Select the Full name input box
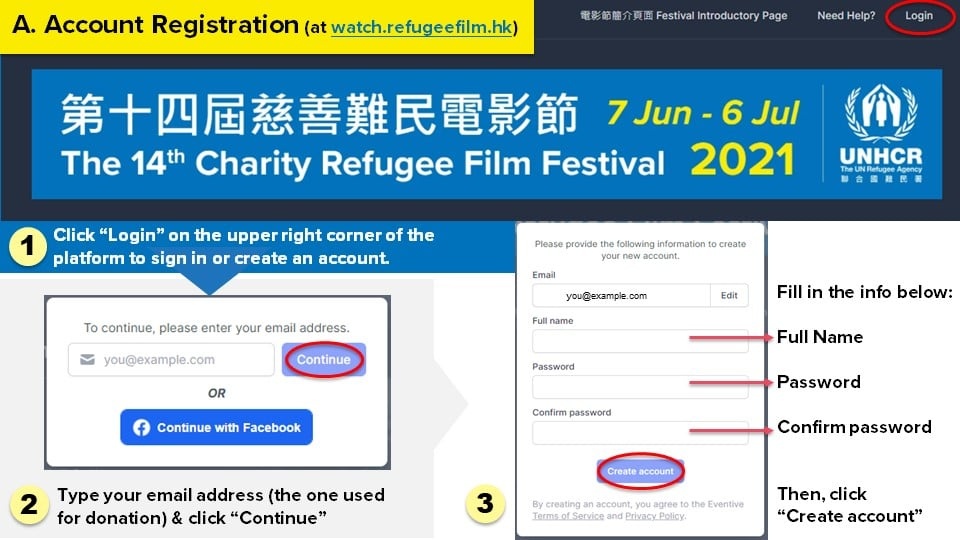 [640, 341]
